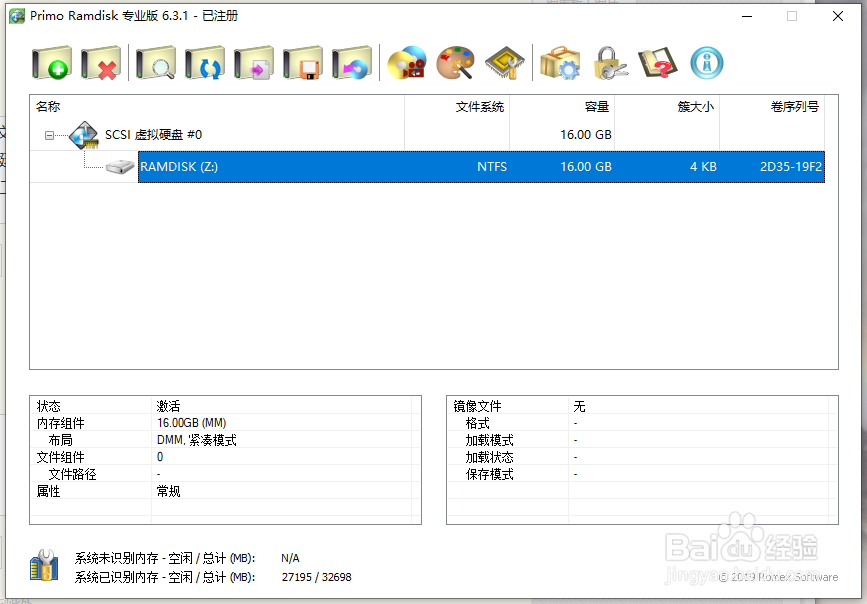
Task: Click the 镜像文件 property label
Action: 477,407
